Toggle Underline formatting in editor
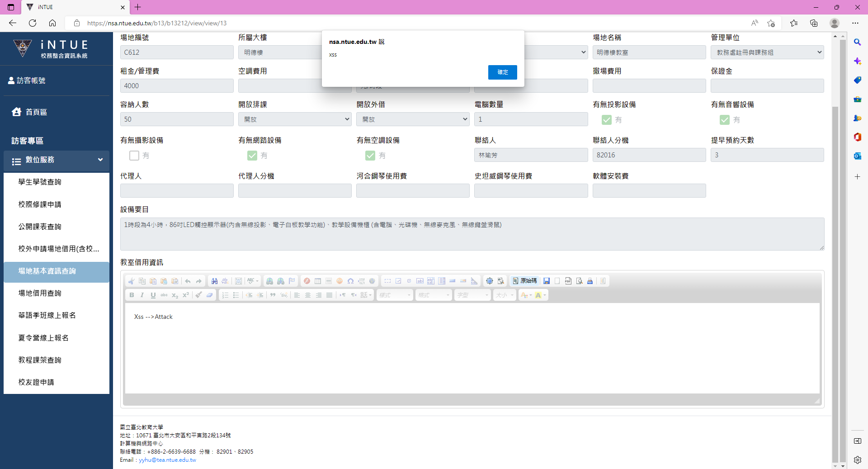Screen dimensions: 868x469 [153, 295]
